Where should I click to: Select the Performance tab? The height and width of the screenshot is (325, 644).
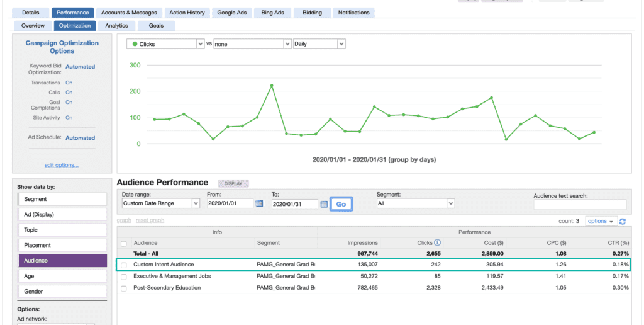click(73, 13)
